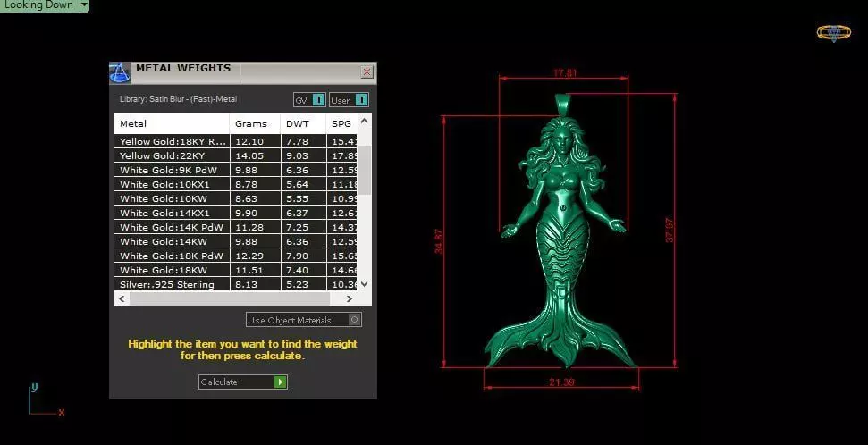Click the horizontal scroll right arrow

[x=350, y=298]
